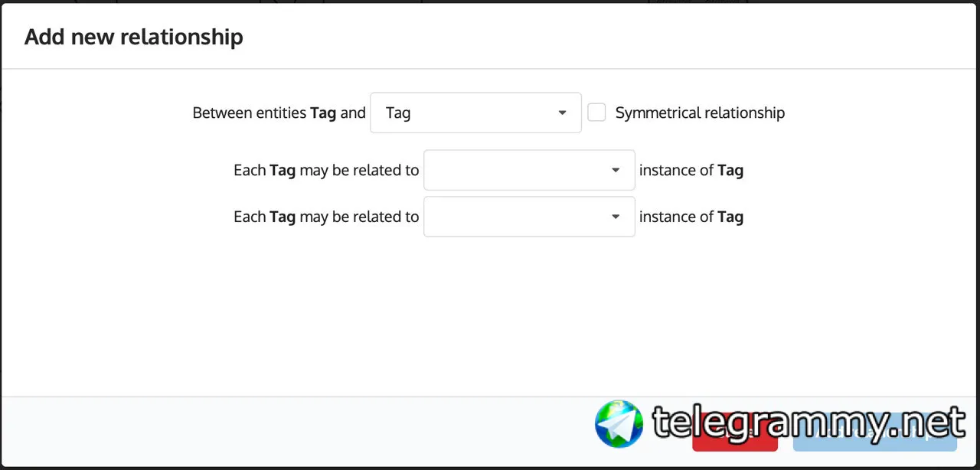Click the second "instance of Tag" text

(691, 217)
